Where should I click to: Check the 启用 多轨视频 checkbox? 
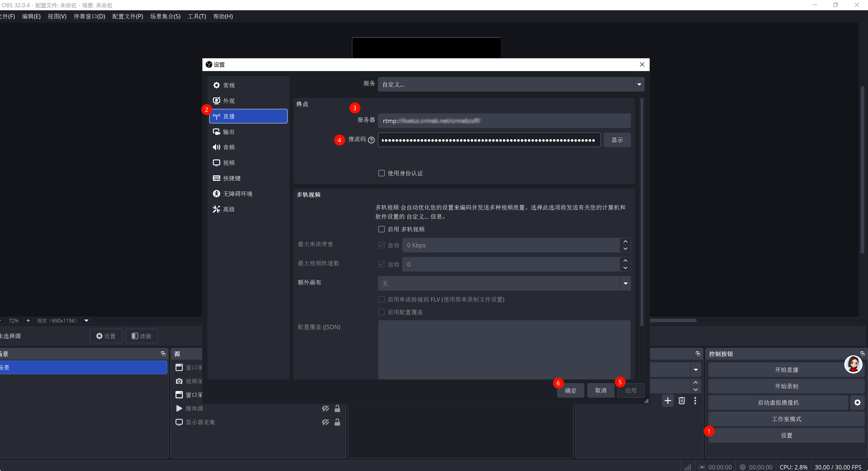click(381, 229)
